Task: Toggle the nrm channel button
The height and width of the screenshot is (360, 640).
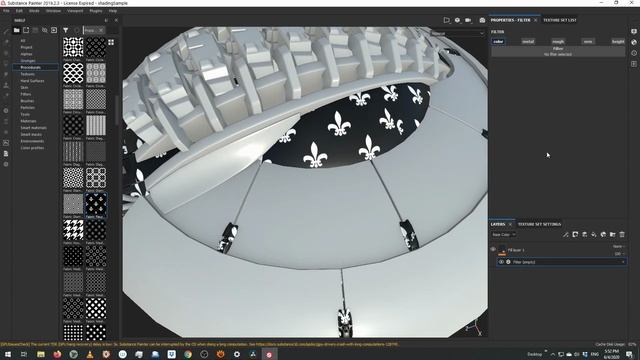Action: click(588, 41)
